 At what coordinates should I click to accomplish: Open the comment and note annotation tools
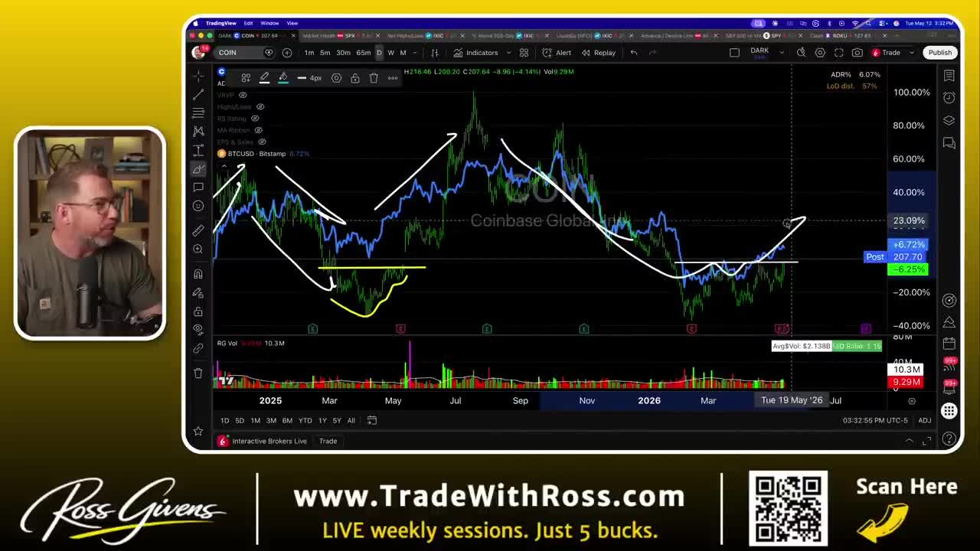click(x=198, y=187)
